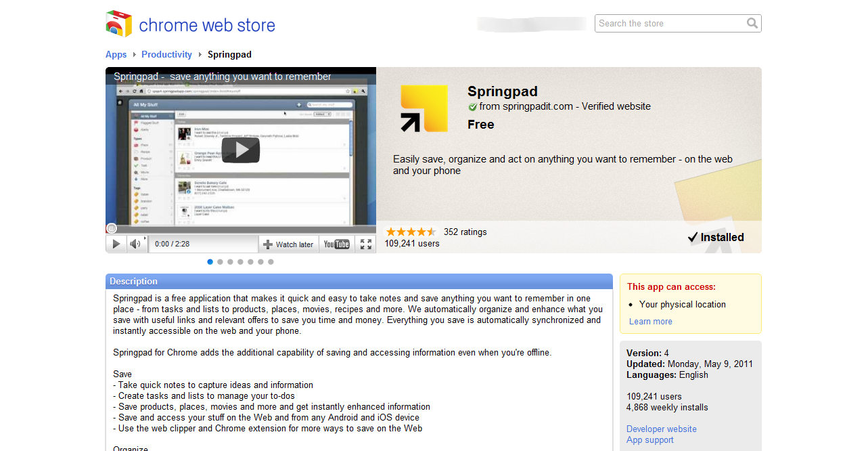Image resolution: width=868 pixels, height=451 pixels.
Task: Click the green verified checkmark icon
Action: coord(473,107)
